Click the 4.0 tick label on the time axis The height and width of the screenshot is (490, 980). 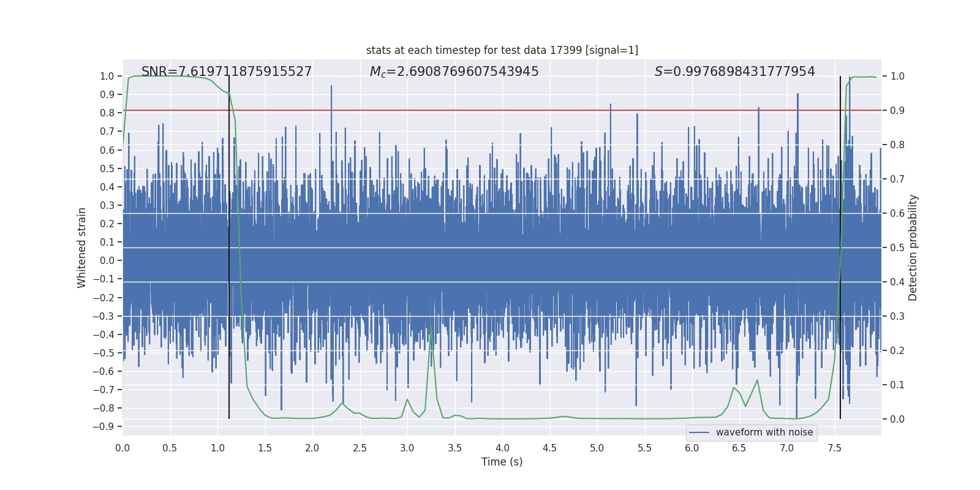pos(502,448)
